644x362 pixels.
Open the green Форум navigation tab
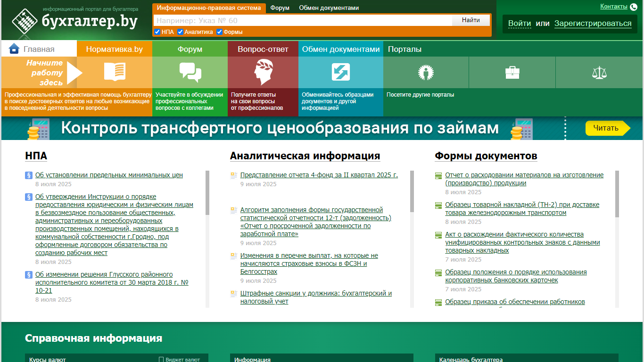coord(190,49)
